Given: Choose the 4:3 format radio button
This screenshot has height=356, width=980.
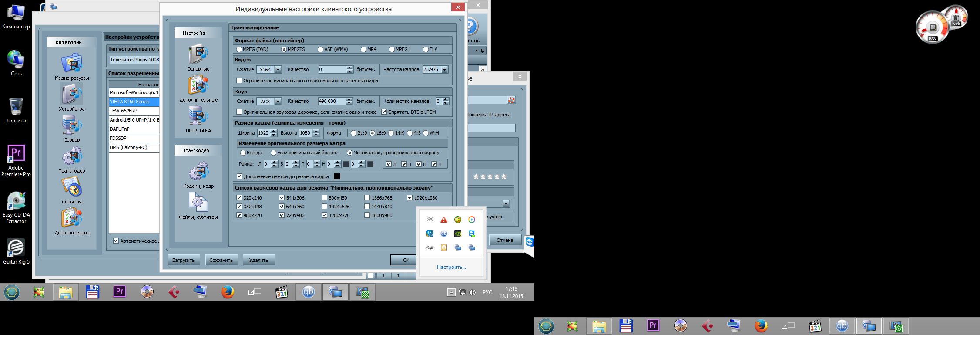Looking at the screenshot, I should 409,133.
